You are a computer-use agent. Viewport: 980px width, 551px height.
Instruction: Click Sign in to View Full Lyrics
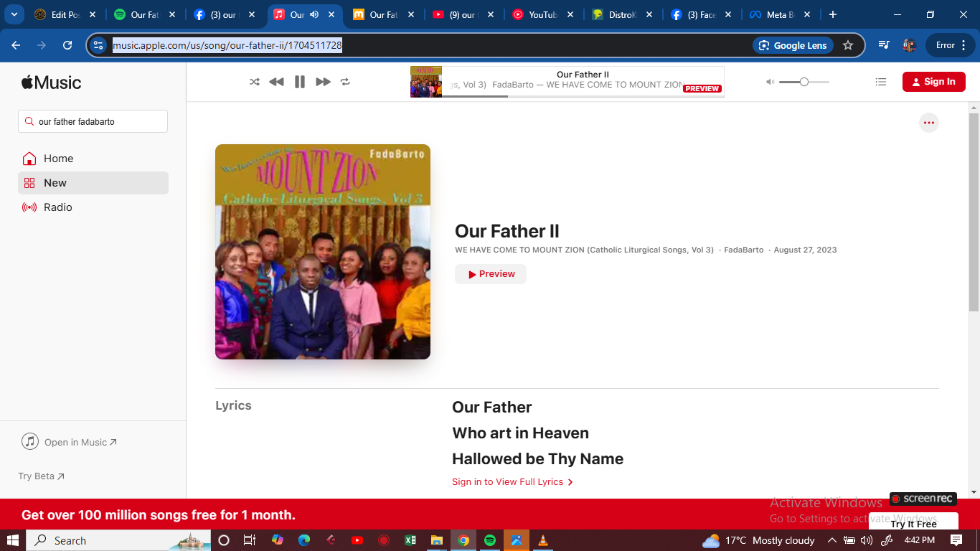tap(512, 482)
